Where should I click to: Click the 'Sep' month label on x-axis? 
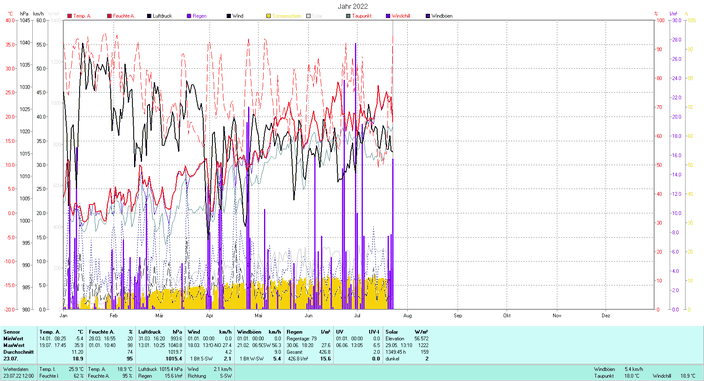click(x=458, y=315)
